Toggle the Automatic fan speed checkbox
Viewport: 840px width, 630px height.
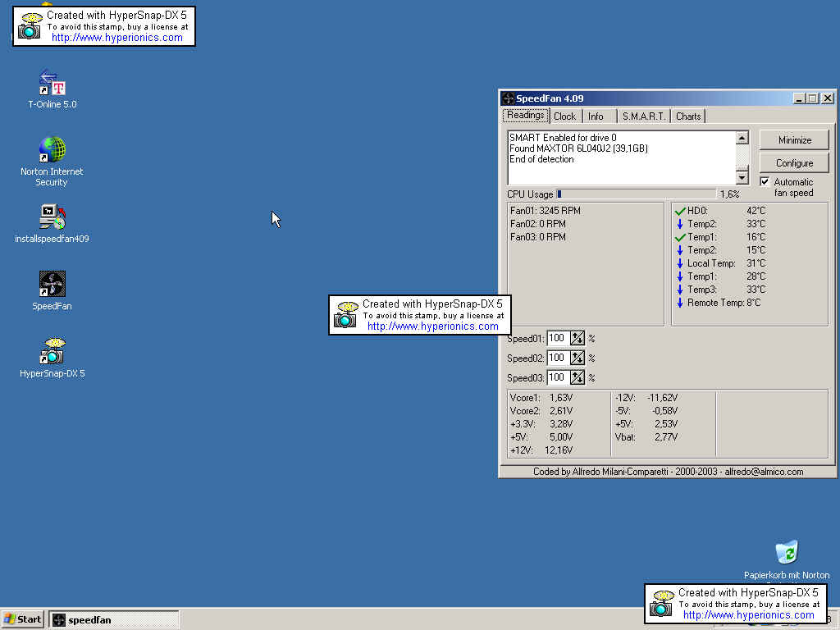[x=765, y=181]
